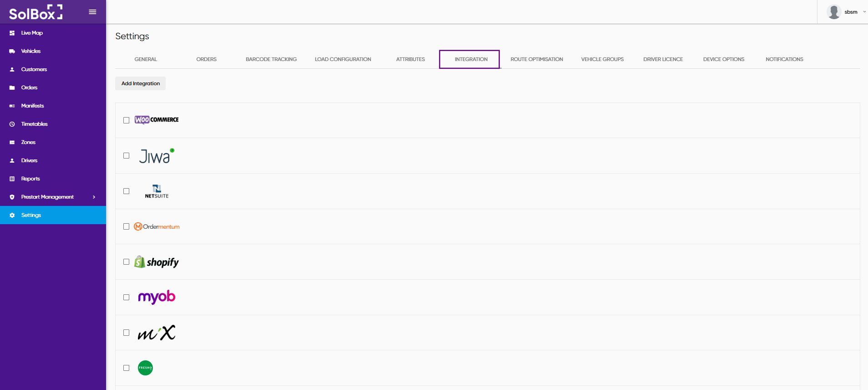This screenshot has width=868, height=390.
Task: Navigate to Customers in the sidebar
Action: pyautogui.click(x=53, y=69)
